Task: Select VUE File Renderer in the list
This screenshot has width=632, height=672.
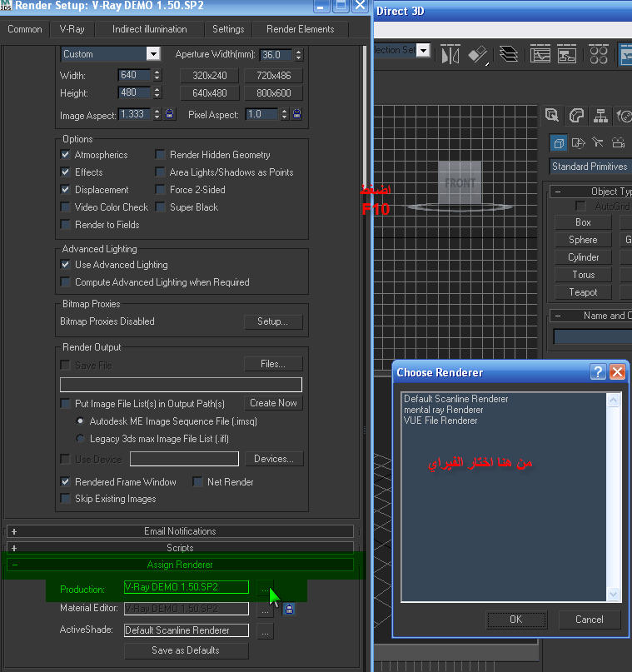Action: point(440,421)
